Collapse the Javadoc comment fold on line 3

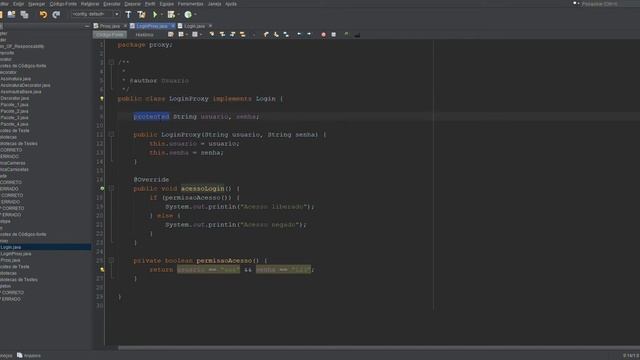click(111, 62)
